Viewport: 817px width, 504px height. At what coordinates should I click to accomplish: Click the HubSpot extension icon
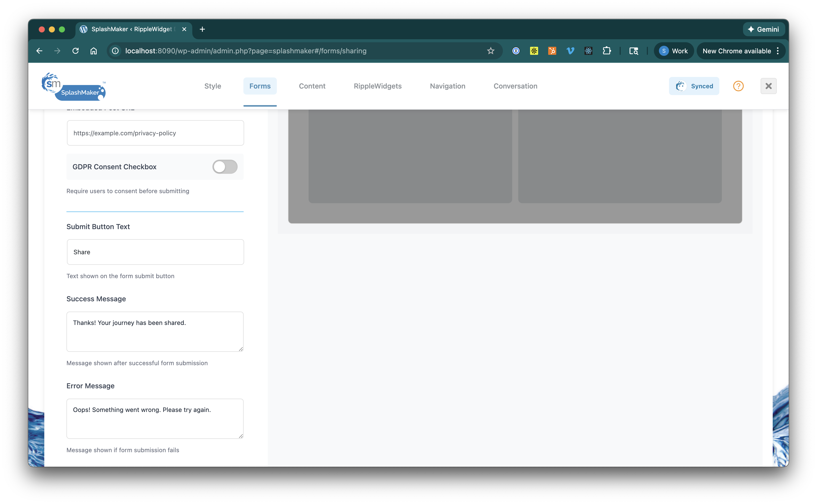pos(552,51)
